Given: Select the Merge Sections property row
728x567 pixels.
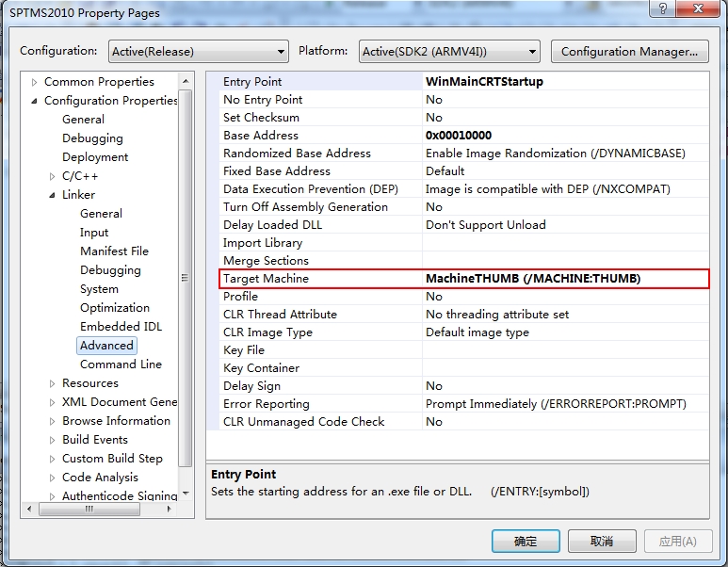Looking at the screenshot, I should point(464,261).
